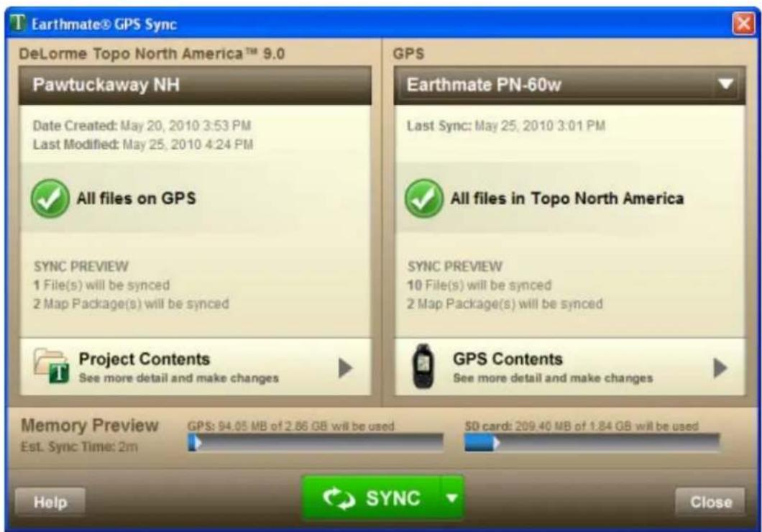The height and width of the screenshot is (532, 762).
Task: Click '1 File(s) will be synced' text
Action: 101,285
